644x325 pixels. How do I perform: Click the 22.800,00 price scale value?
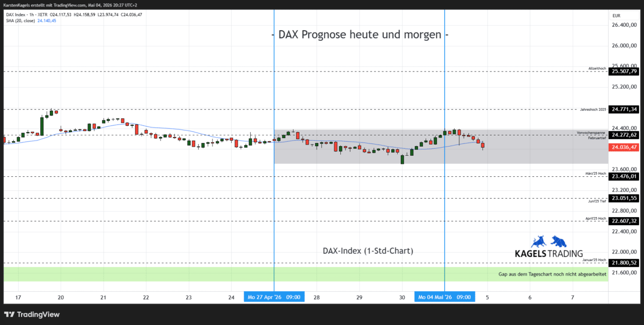pyautogui.click(x=624, y=211)
